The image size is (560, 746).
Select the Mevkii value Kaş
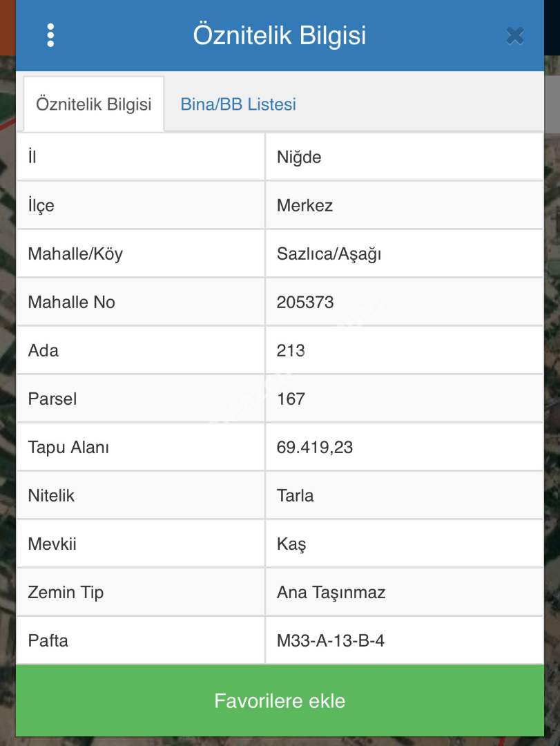291,544
